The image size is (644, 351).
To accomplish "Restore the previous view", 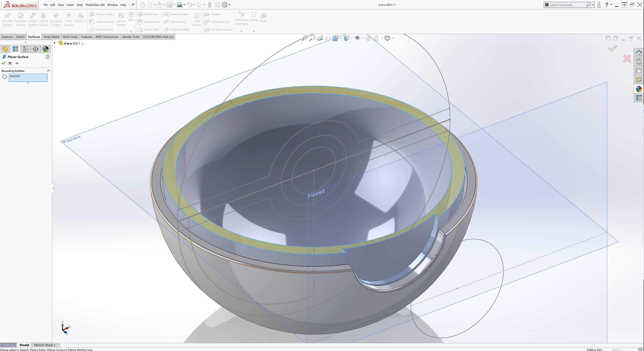I will tap(320, 38).
